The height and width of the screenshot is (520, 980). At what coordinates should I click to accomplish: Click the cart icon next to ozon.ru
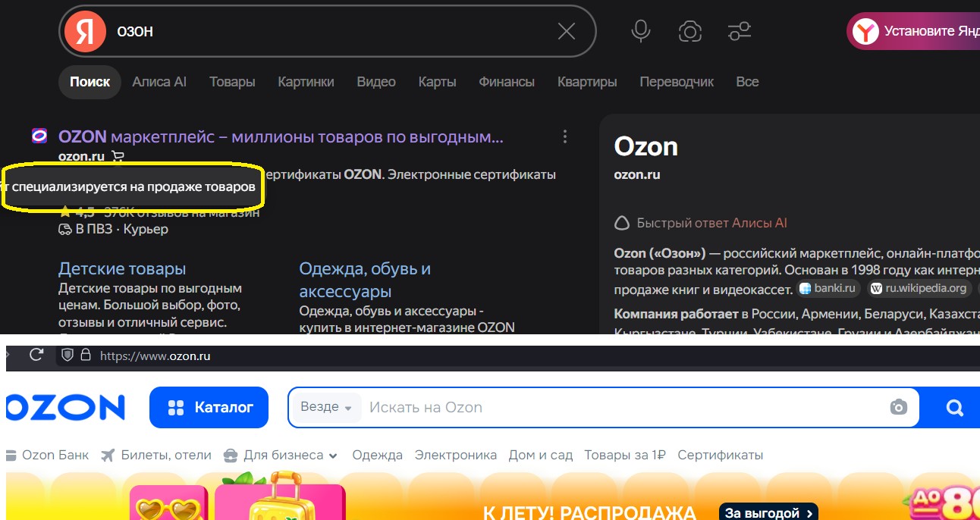pyautogui.click(x=117, y=156)
